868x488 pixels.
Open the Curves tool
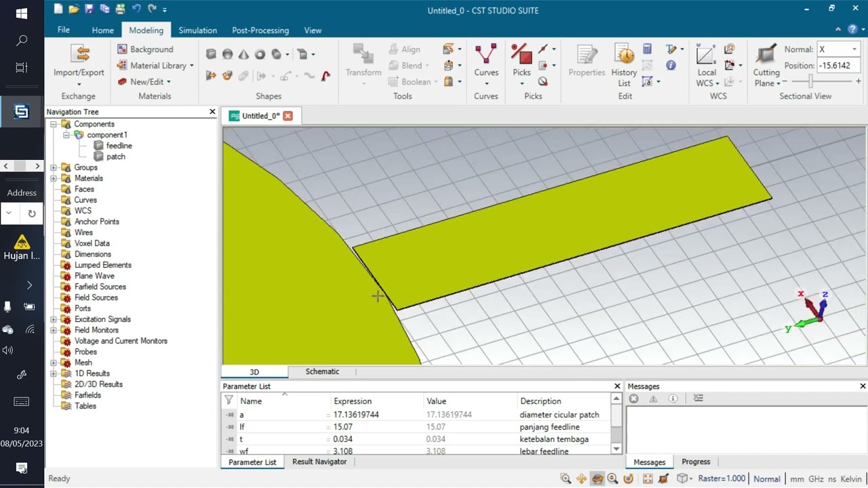pyautogui.click(x=486, y=66)
